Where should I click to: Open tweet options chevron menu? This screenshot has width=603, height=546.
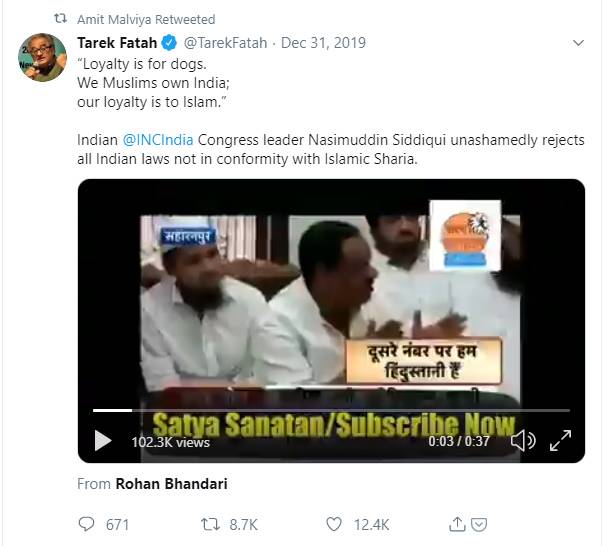[577, 43]
